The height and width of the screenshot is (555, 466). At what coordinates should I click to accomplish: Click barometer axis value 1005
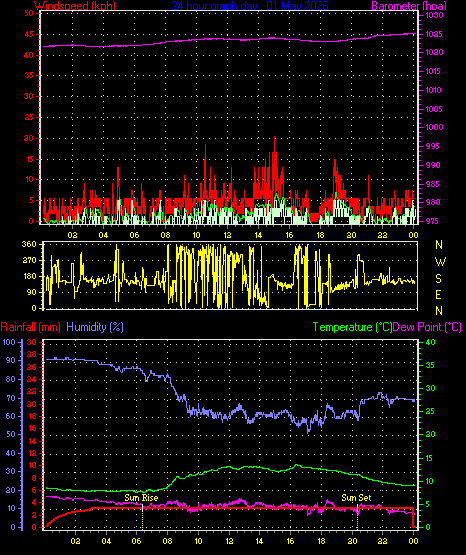tap(434, 109)
